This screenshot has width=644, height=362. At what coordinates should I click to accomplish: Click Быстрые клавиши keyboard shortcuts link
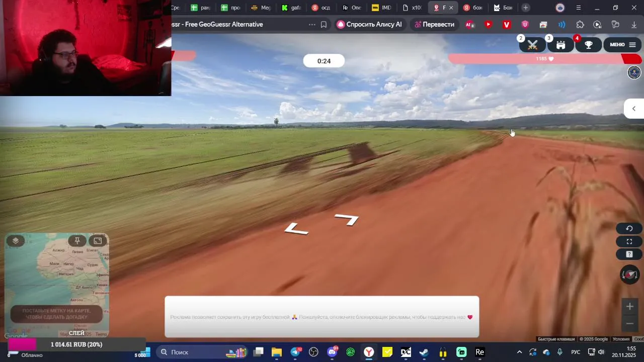tap(557, 339)
